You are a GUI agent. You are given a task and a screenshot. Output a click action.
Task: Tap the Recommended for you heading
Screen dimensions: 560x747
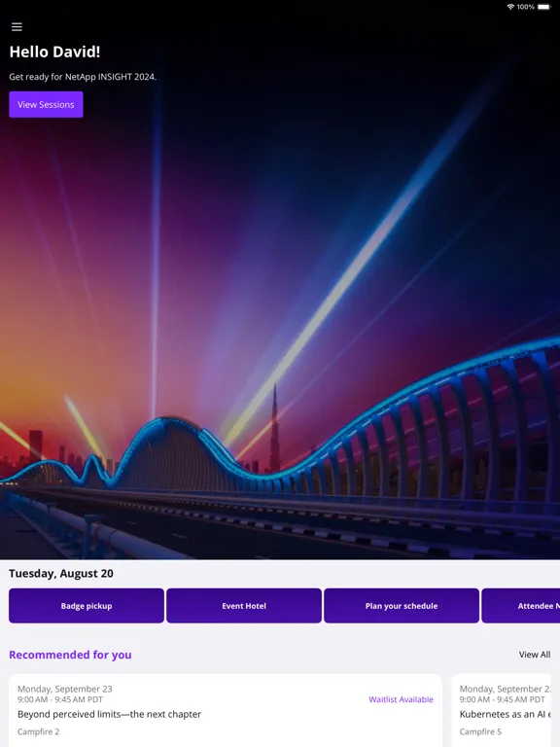pyautogui.click(x=70, y=655)
